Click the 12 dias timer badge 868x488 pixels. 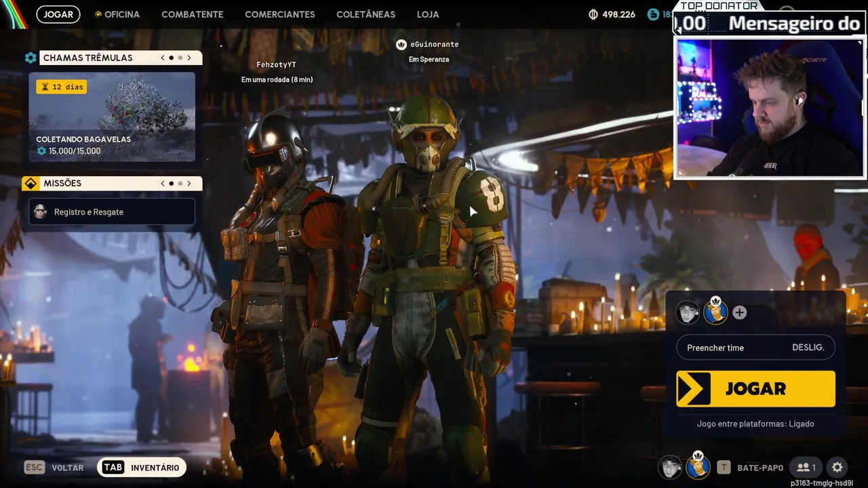click(62, 87)
